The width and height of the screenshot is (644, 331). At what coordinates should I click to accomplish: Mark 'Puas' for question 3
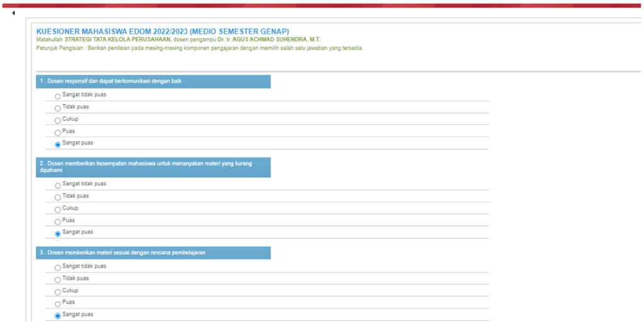(58, 304)
